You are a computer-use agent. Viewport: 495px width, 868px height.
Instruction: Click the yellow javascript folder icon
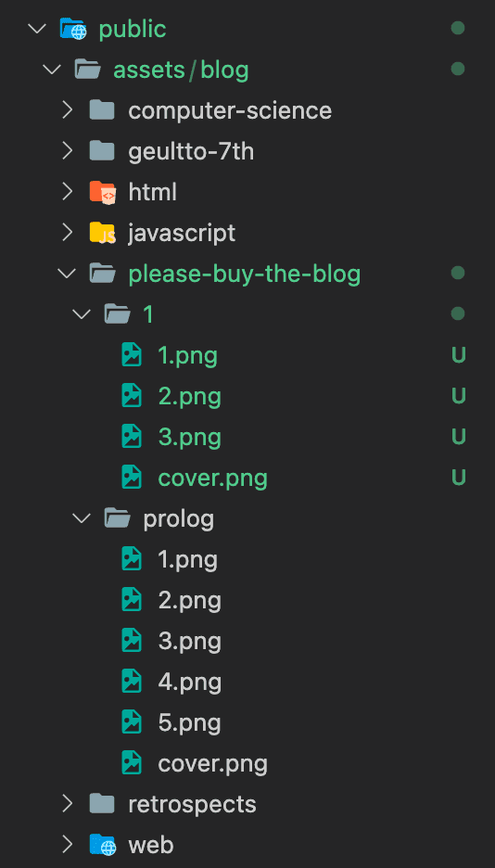click(102, 233)
